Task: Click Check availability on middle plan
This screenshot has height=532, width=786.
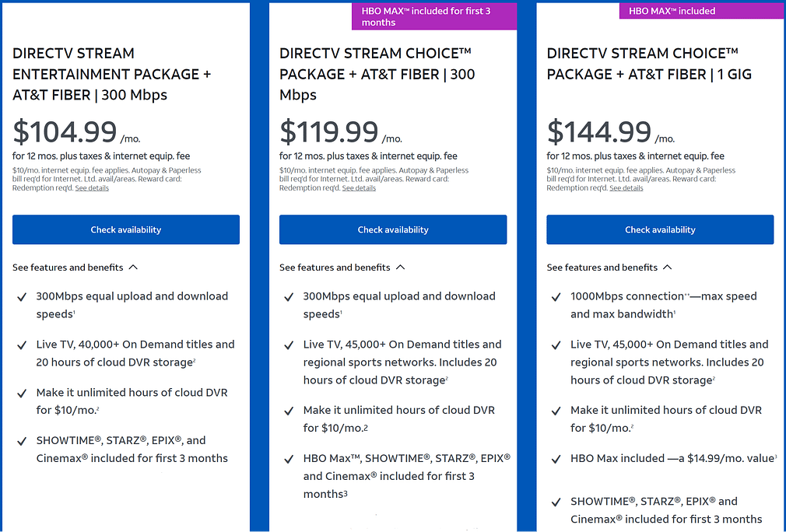Action: pyautogui.click(x=392, y=229)
